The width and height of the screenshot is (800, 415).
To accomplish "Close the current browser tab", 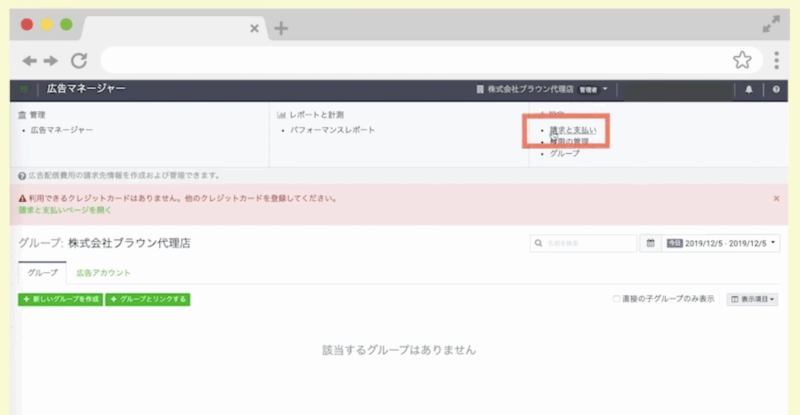I will (254, 29).
